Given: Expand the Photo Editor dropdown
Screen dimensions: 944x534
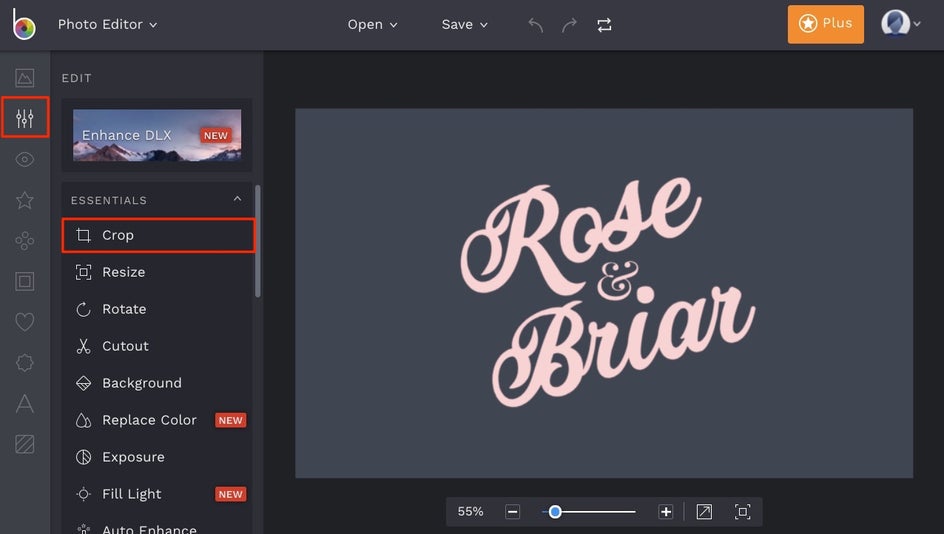Looking at the screenshot, I should [107, 24].
